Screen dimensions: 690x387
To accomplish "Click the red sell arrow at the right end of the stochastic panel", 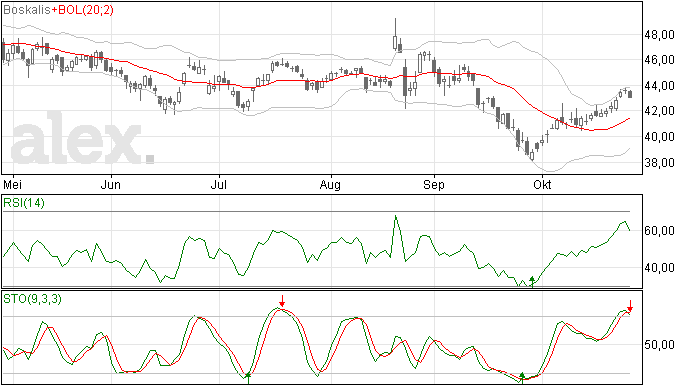I will coord(630,306).
